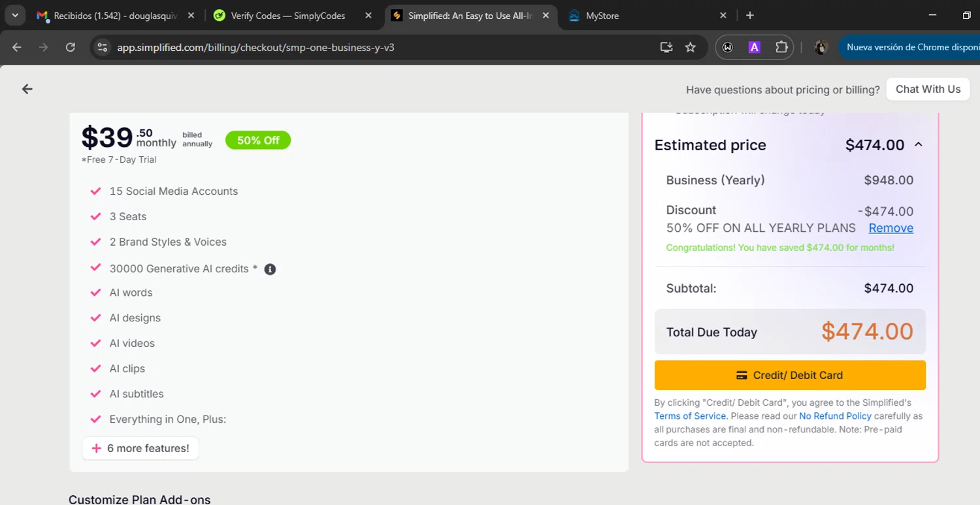Image resolution: width=980 pixels, height=505 pixels.
Task: Reload the current page
Action: (70, 47)
